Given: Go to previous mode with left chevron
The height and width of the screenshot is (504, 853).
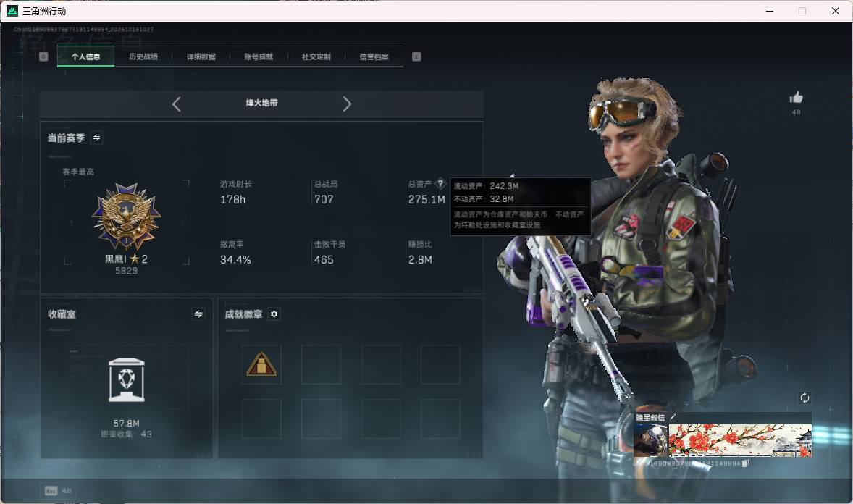Looking at the screenshot, I should [176, 104].
